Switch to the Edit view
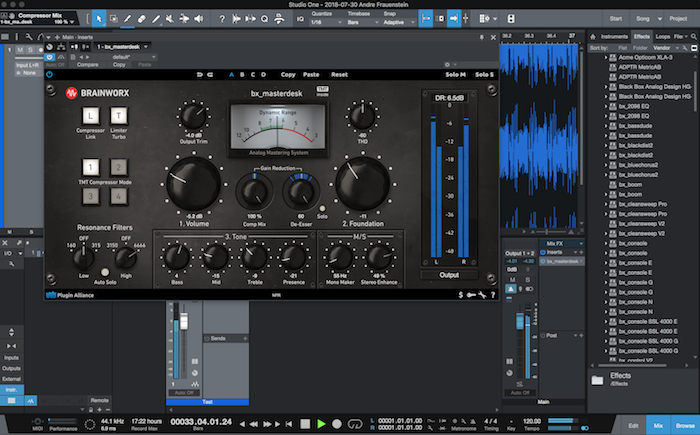 tap(633, 426)
